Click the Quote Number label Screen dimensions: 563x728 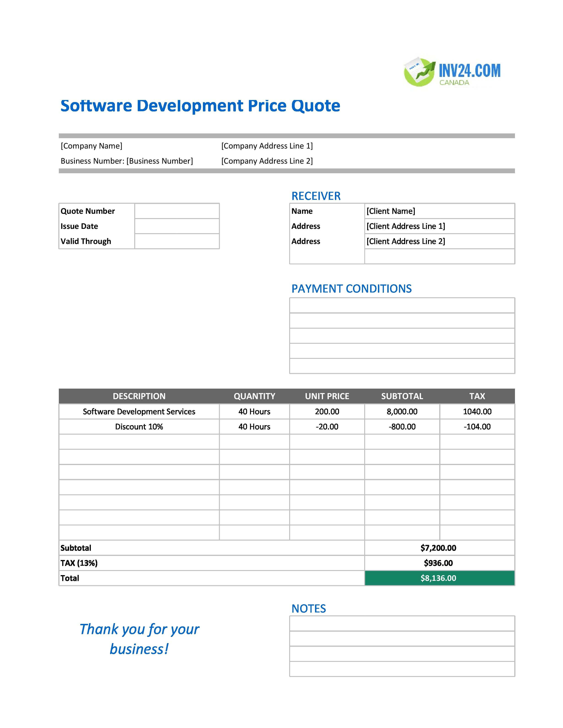88,211
